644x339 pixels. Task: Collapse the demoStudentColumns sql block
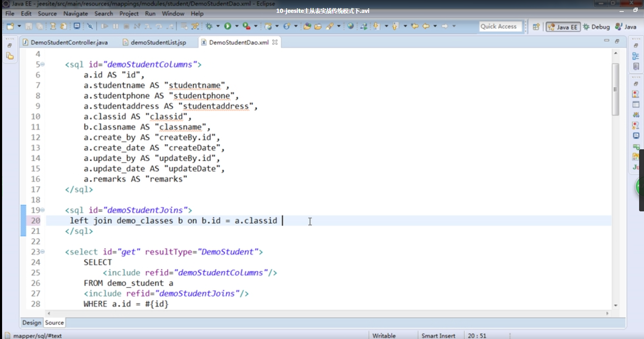point(42,64)
